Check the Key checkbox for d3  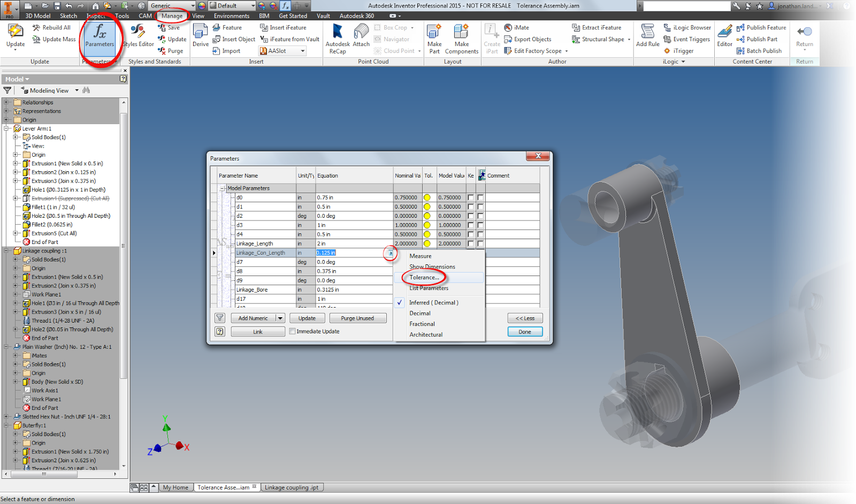[471, 225]
